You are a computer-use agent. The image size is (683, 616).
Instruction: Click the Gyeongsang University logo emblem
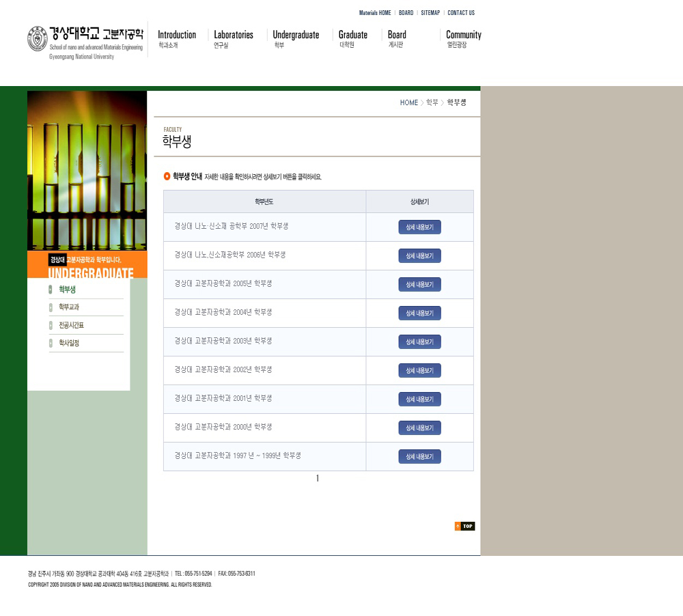(37, 38)
